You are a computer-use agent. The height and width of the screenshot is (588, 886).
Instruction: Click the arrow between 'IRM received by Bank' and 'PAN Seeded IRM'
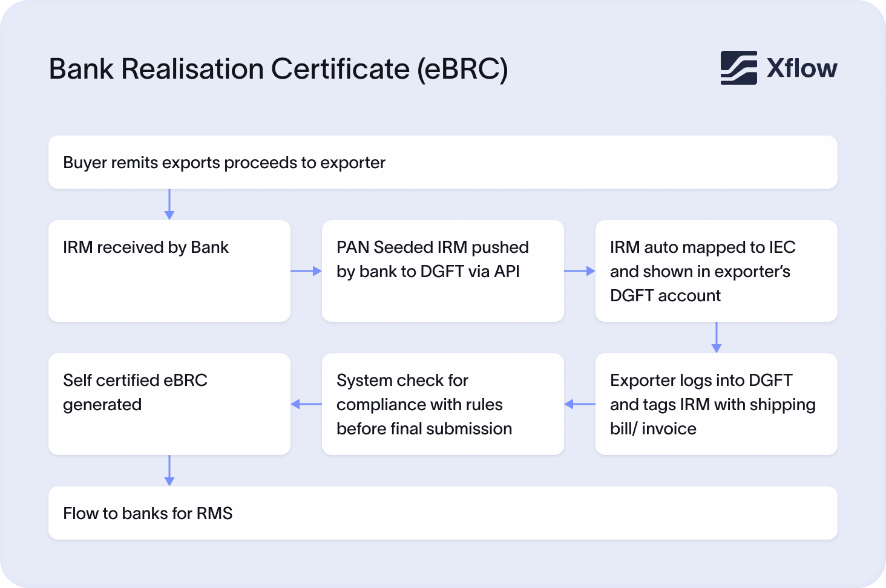coord(306,271)
